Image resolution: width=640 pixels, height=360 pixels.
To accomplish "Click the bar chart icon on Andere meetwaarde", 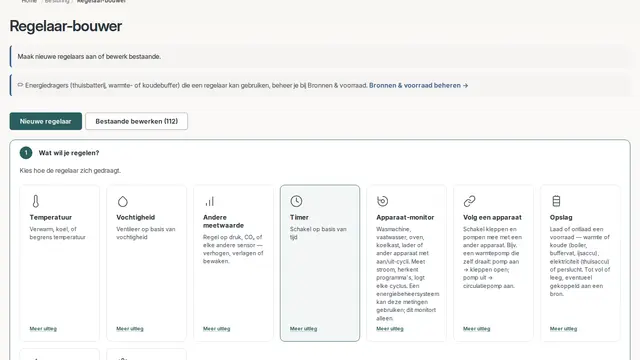I will click(x=209, y=201).
